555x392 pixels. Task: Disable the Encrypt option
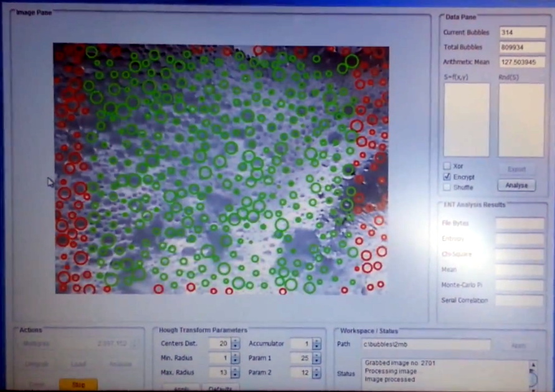447,177
